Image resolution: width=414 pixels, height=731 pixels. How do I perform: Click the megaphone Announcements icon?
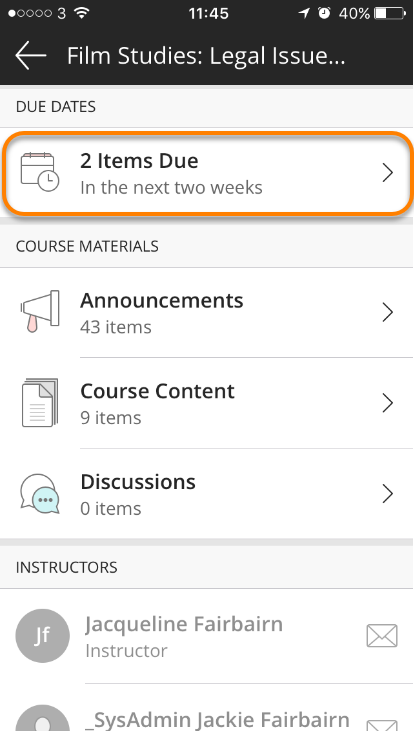[x=40, y=311]
